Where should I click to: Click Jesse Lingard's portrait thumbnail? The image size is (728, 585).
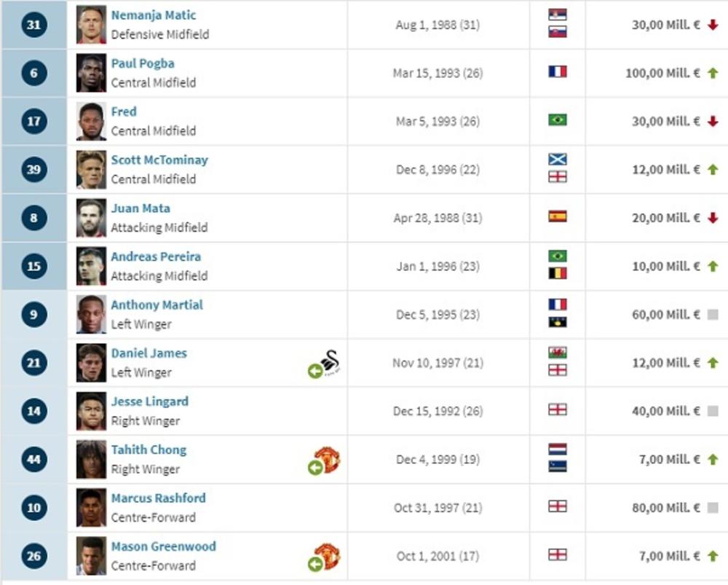point(91,411)
